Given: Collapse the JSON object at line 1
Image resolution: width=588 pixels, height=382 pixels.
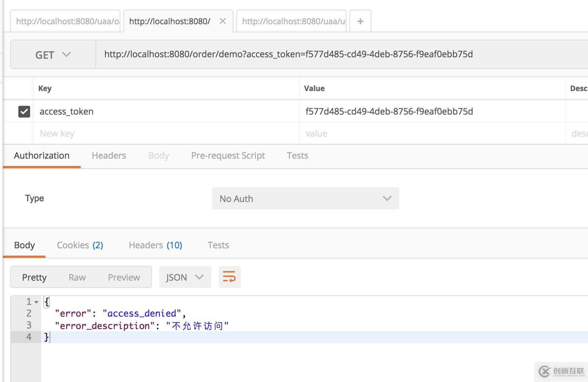Looking at the screenshot, I should [36, 302].
